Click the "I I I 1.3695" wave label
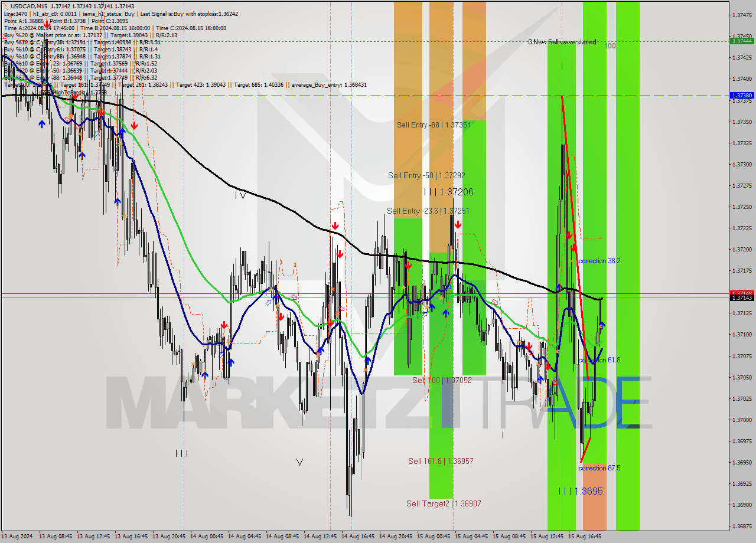This screenshot has height=543, width=756. (581, 491)
